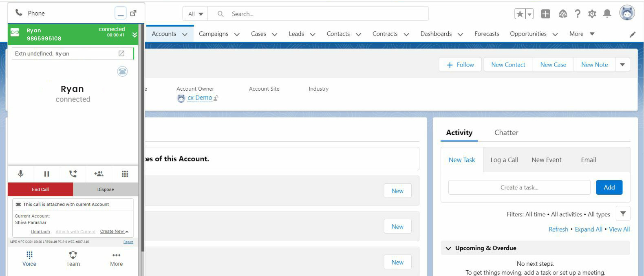Screen dimensions: 644x276
Task: Open the Trailhead guidance icon
Action: 563,14
